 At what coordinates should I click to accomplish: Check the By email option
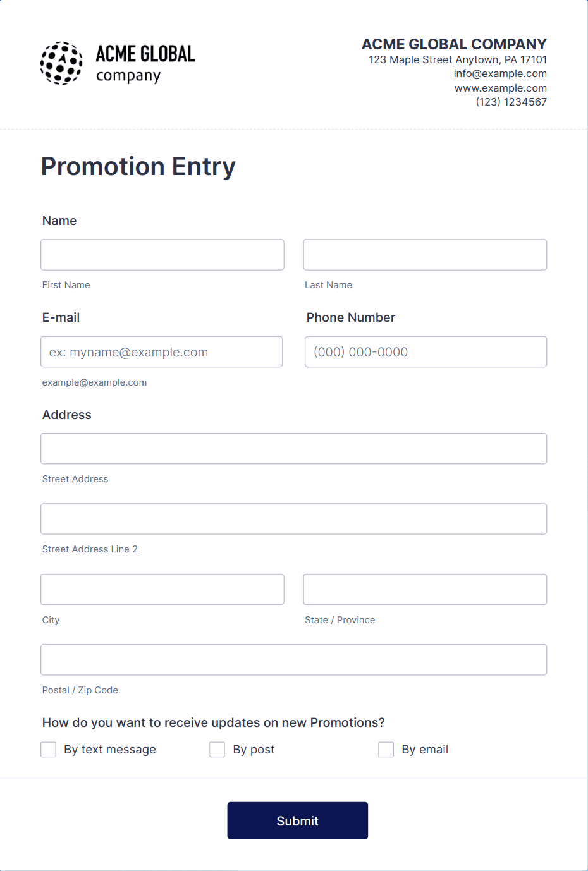coord(386,750)
